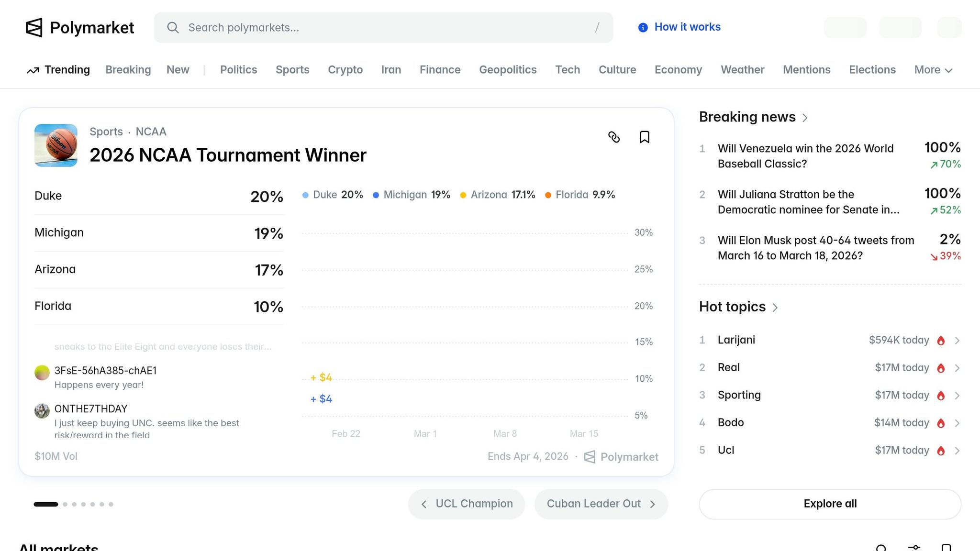980x551 pixels.
Task: Expand the More categories dropdown
Action: click(x=933, y=70)
